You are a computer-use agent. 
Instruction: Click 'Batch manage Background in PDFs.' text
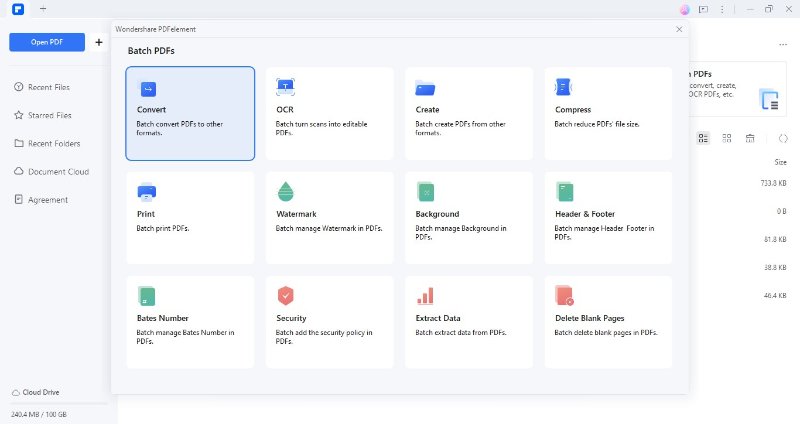(x=461, y=232)
